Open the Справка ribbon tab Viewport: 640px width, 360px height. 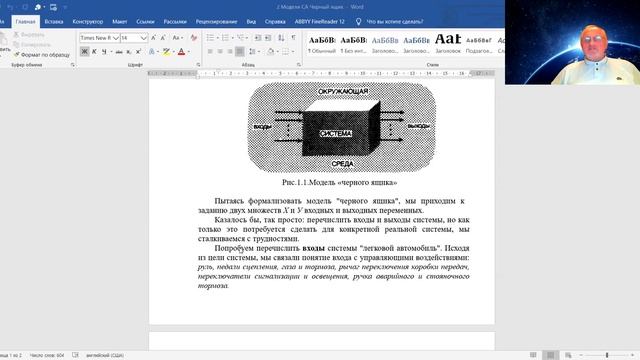pos(275,22)
